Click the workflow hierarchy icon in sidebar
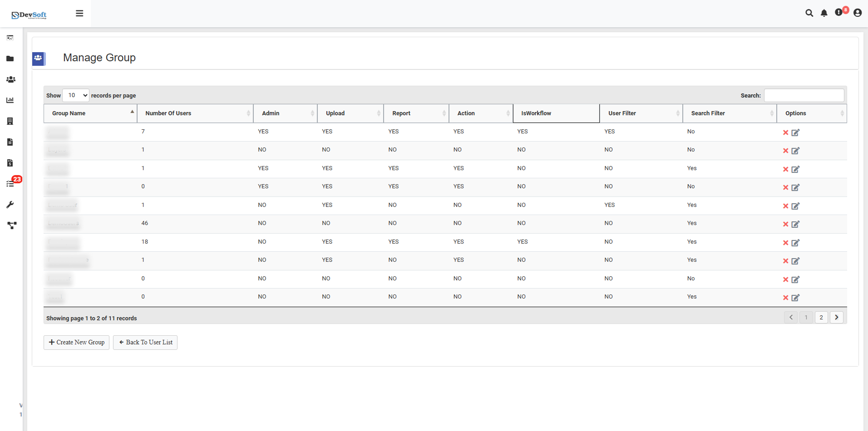Viewport: 868px width, 431px height. 11,225
